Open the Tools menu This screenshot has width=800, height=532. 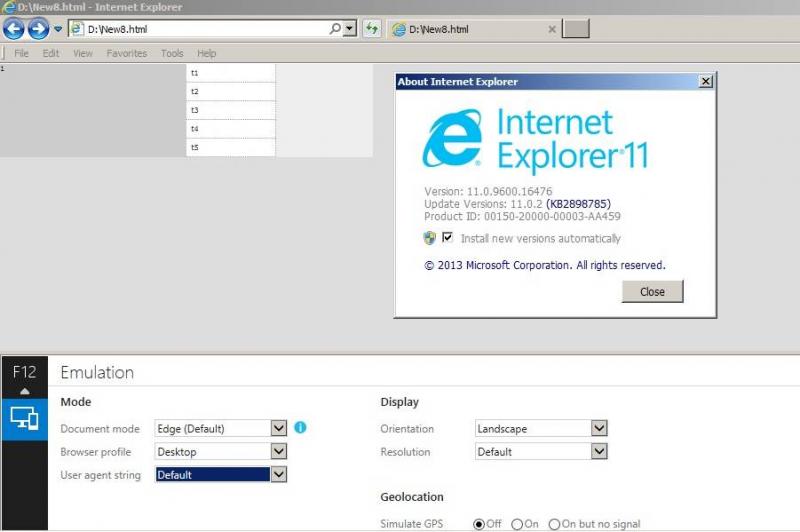click(x=172, y=53)
